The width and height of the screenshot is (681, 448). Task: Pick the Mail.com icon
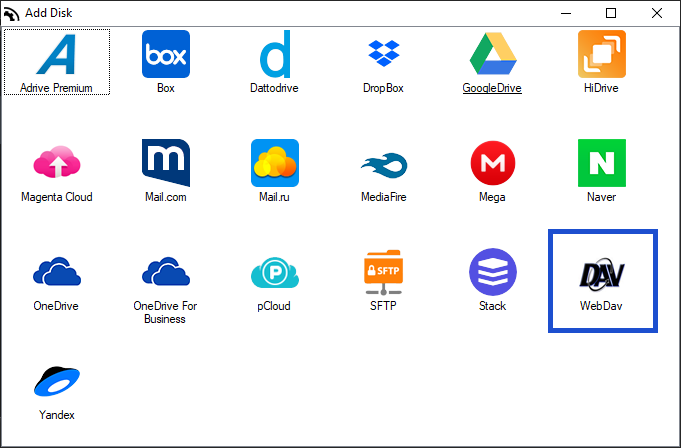166,163
